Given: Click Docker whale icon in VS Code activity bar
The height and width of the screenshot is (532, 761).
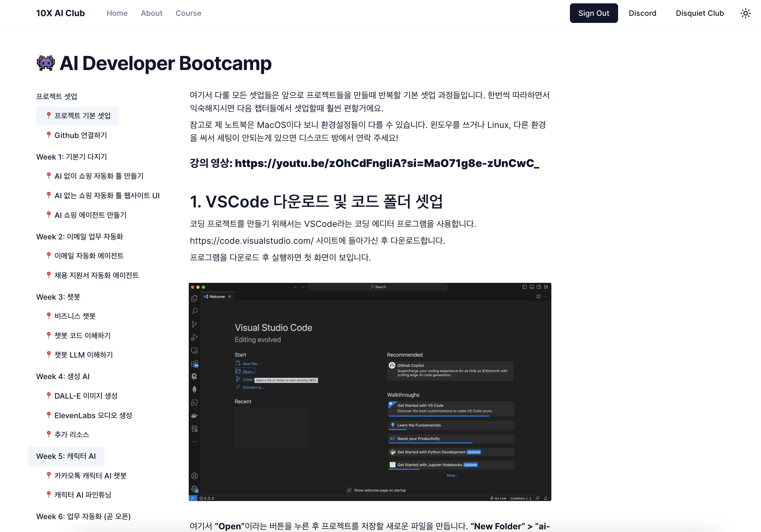Looking at the screenshot, I should coord(194,415).
